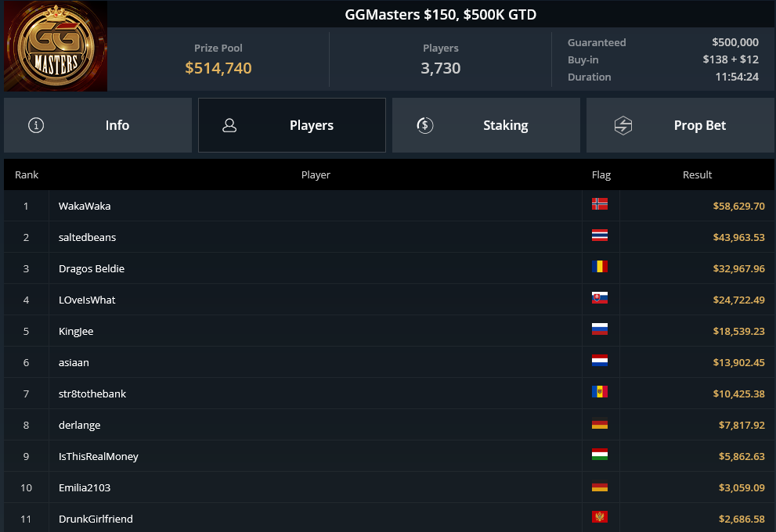The image size is (776, 532).
Task: Click WakaWaka's Norway flag icon
Action: [x=599, y=203]
